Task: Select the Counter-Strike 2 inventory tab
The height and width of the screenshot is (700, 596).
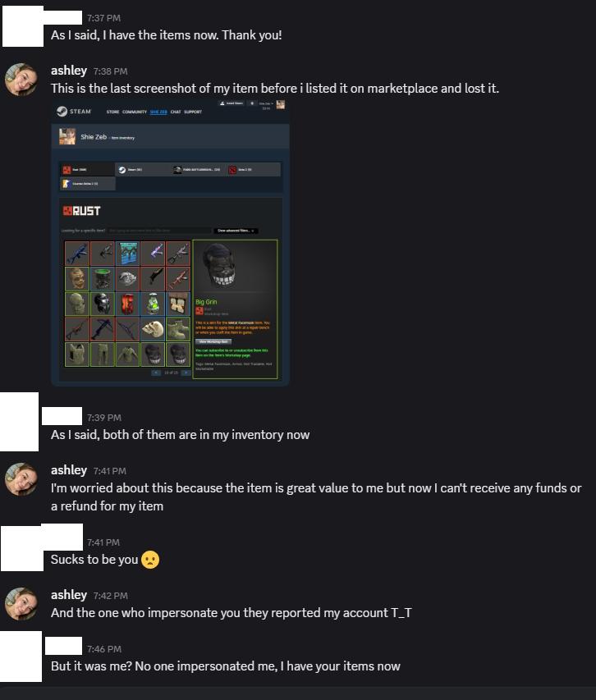Action: click(x=88, y=184)
